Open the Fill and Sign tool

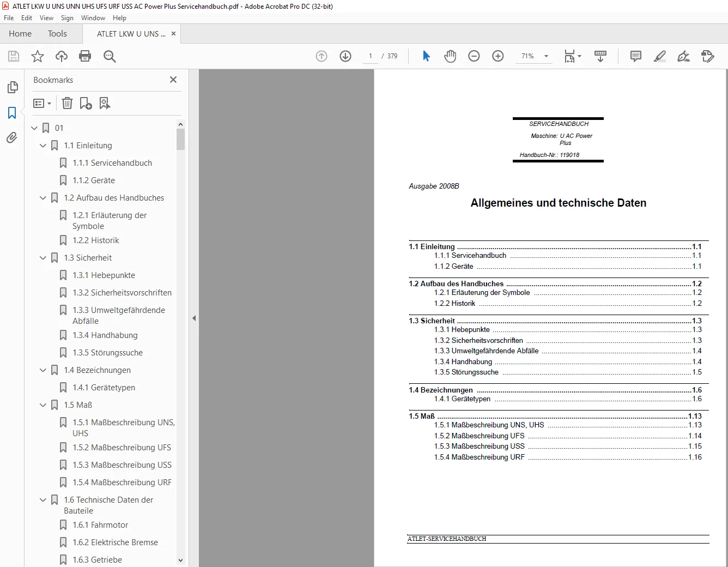(x=683, y=56)
